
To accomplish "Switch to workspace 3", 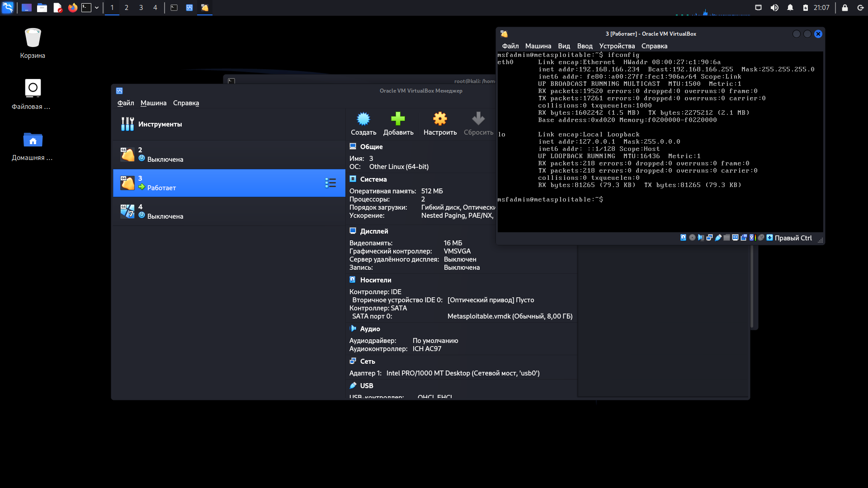I will (x=141, y=8).
